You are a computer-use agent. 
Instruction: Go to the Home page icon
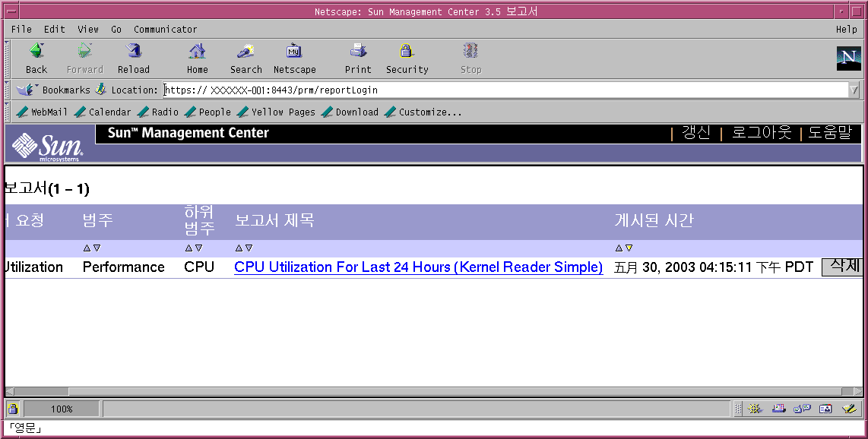point(197,58)
